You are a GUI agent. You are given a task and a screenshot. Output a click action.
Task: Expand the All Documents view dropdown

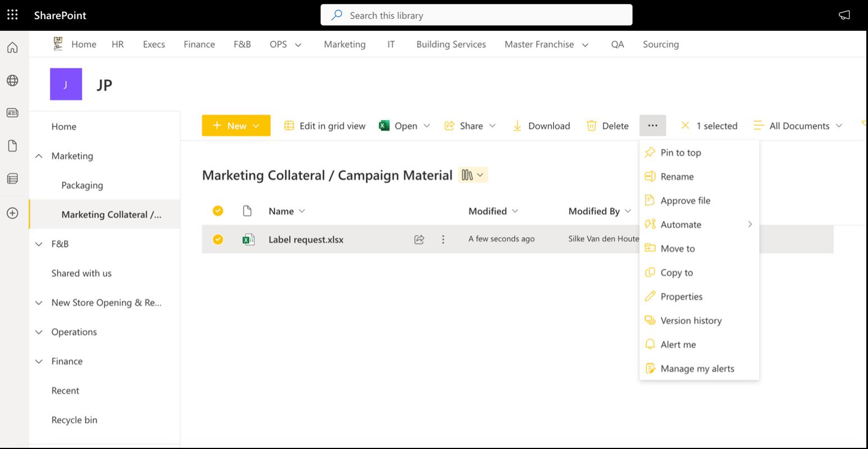[798, 126]
